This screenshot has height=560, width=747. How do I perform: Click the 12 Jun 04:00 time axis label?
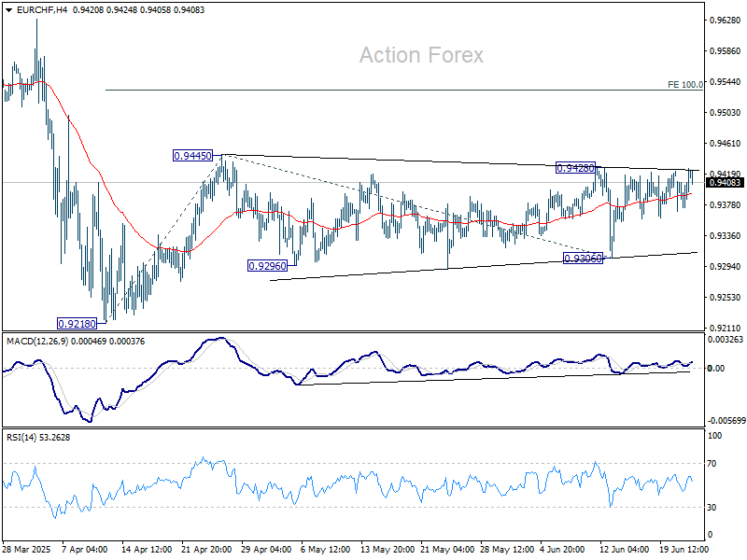coord(624,550)
